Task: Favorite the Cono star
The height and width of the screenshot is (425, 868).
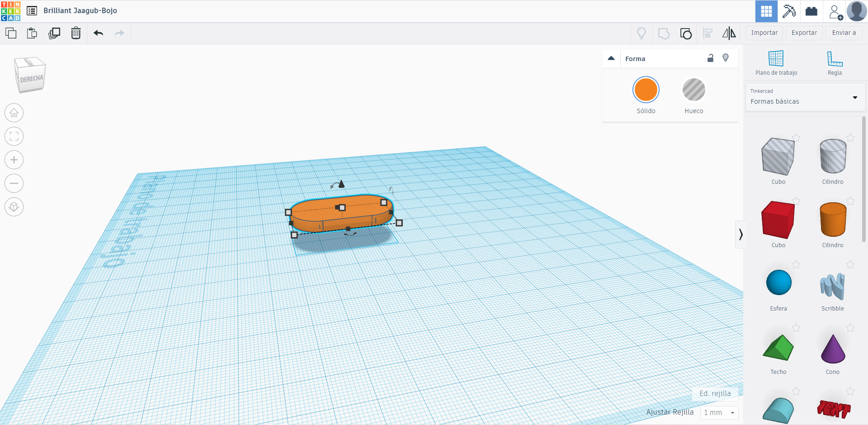Action: pyautogui.click(x=850, y=328)
